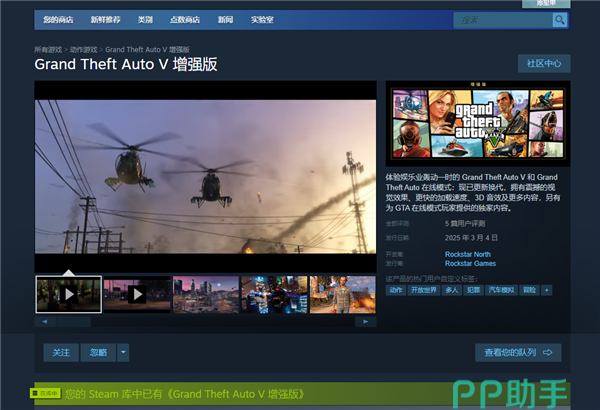Play the first video thumbnail
The image size is (600, 410).
68,295
